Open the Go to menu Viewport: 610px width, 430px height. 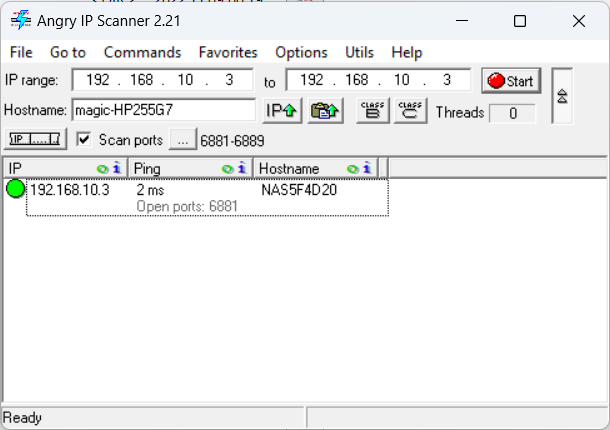pyautogui.click(x=68, y=52)
